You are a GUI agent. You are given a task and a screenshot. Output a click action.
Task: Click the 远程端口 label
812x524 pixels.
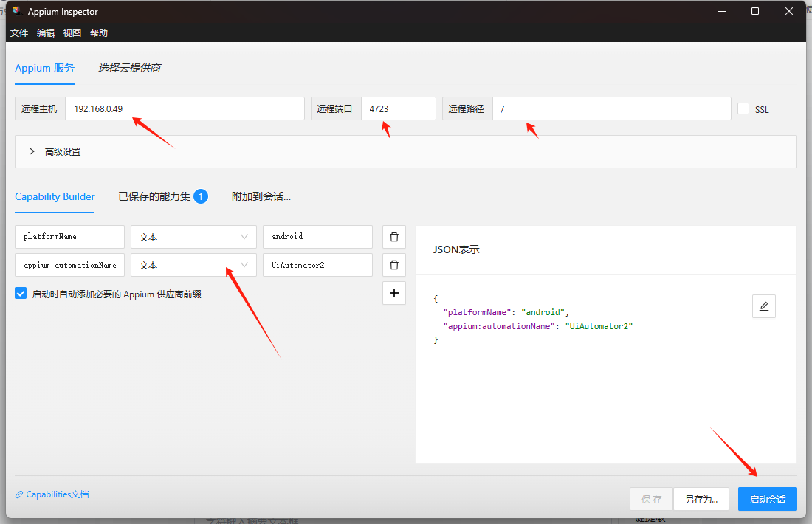pos(335,108)
